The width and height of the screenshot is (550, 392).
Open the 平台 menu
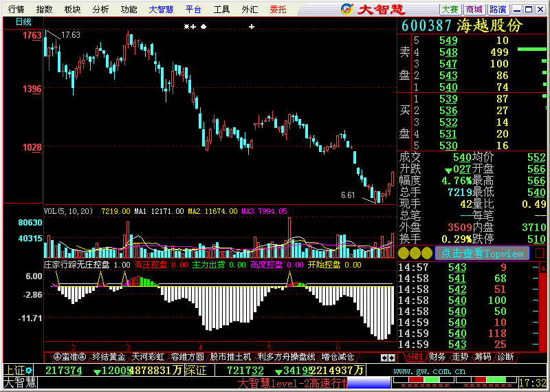point(193,10)
